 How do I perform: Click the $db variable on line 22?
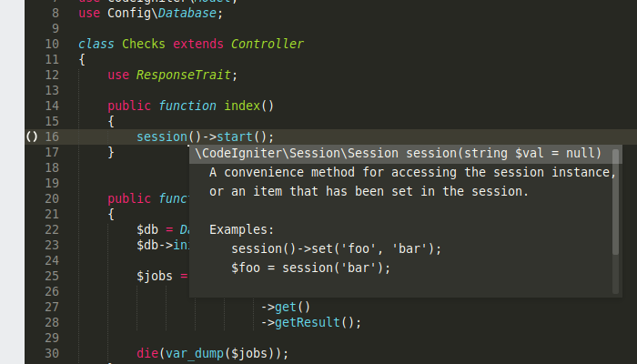tap(147, 229)
